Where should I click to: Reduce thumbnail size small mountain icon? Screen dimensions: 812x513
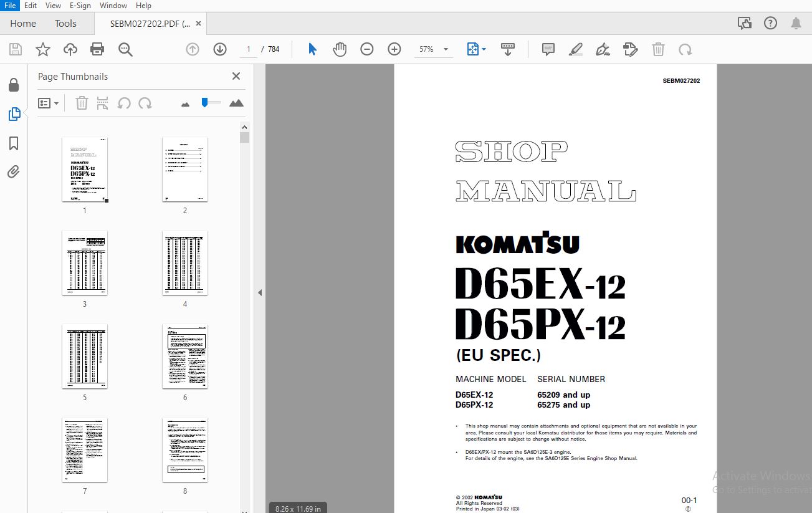185,104
